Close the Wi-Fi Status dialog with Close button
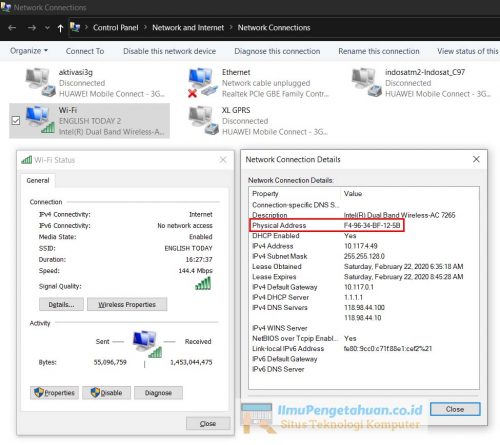The width and height of the screenshot is (500, 445). [x=208, y=423]
